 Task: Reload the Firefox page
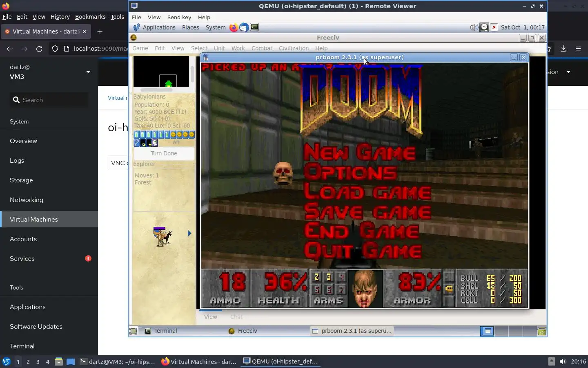(39, 49)
